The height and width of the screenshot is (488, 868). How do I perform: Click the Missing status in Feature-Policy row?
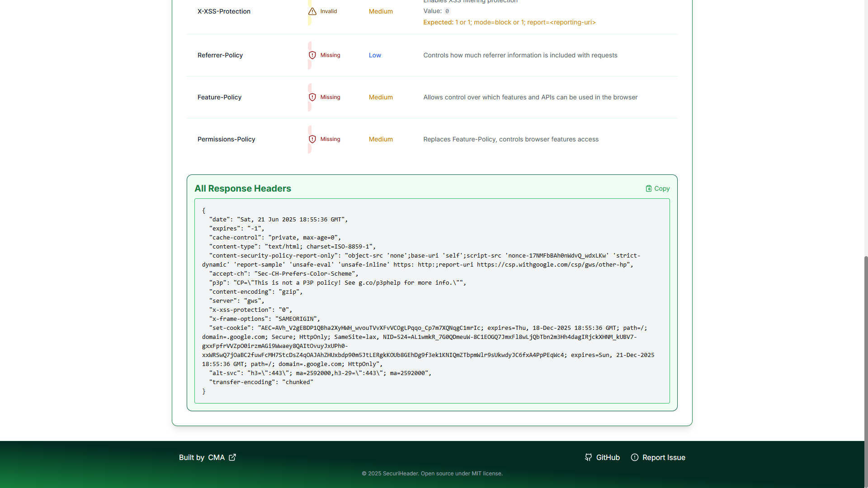click(330, 97)
